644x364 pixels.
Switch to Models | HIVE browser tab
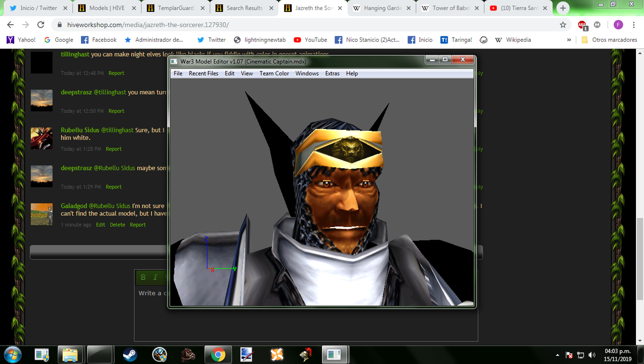coord(107,8)
